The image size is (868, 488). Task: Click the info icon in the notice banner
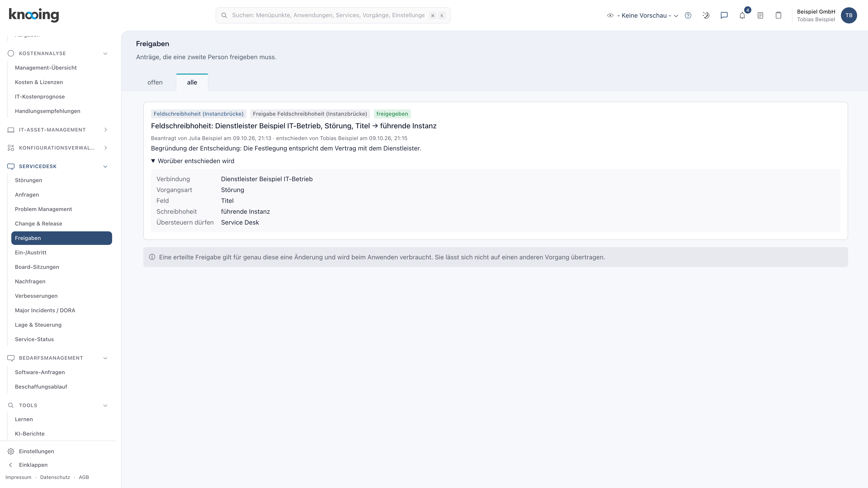[x=152, y=257]
